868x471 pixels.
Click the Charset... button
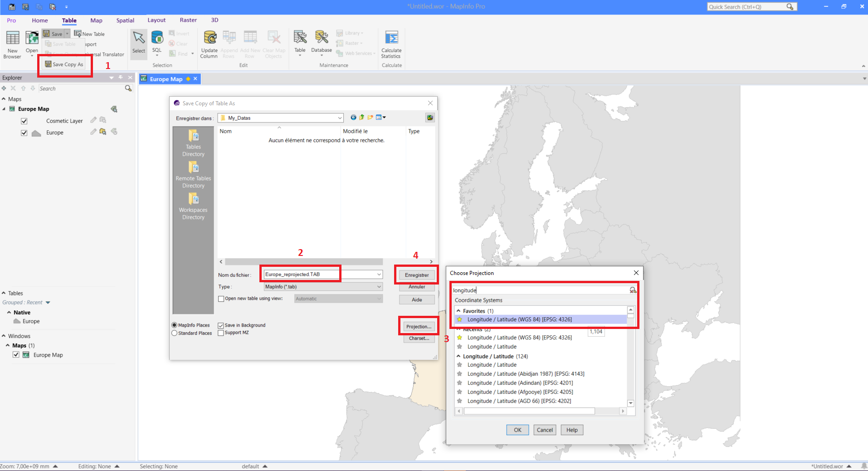(419, 339)
